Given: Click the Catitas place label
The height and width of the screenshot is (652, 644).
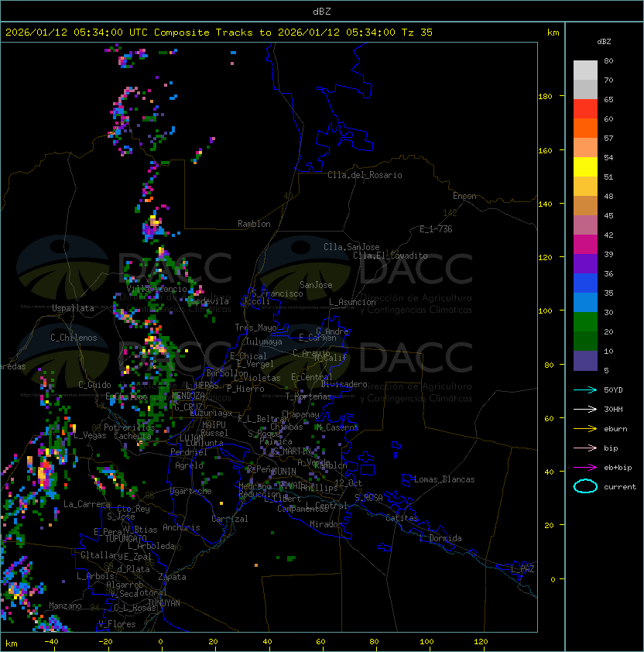Looking at the screenshot, I should pyautogui.click(x=402, y=518).
